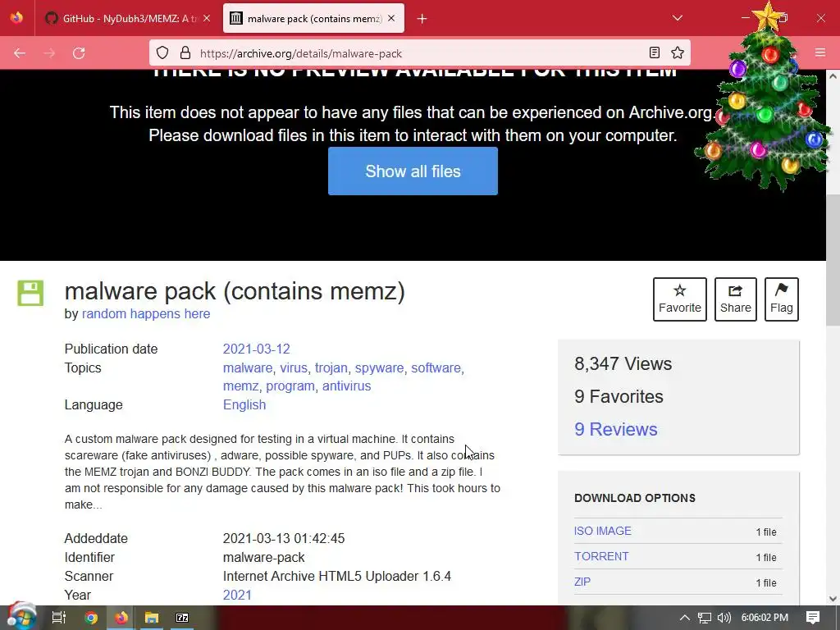Image resolution: width=840 pixels, height=630 pixels.
Task: Click the Firefox taskbar icon
Action: (x=121, y=618)
